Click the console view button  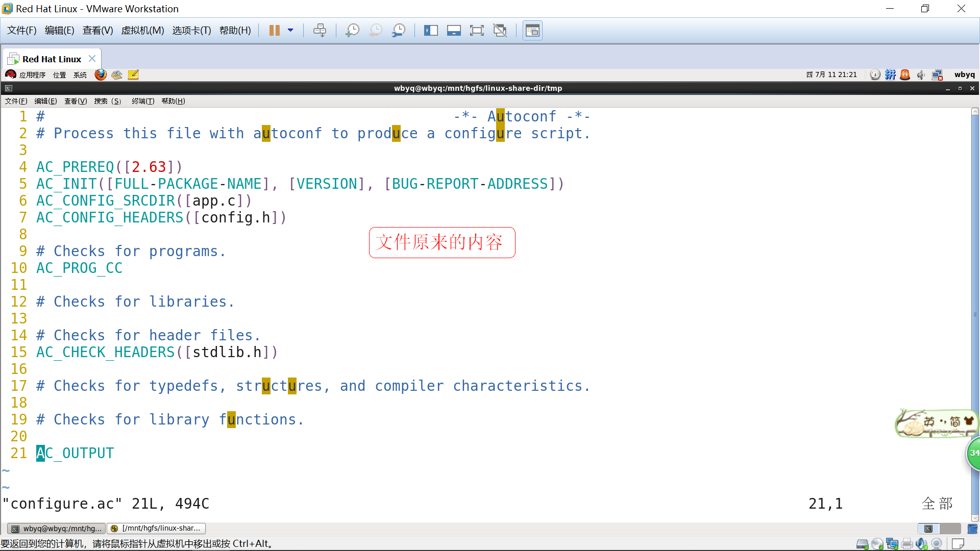point(532,31)
